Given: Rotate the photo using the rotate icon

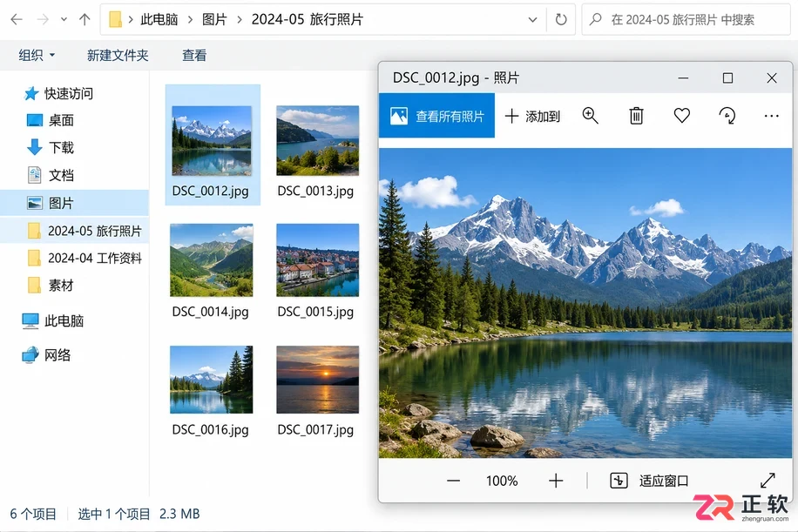Looking at the screenshot, I should (727, 116).
